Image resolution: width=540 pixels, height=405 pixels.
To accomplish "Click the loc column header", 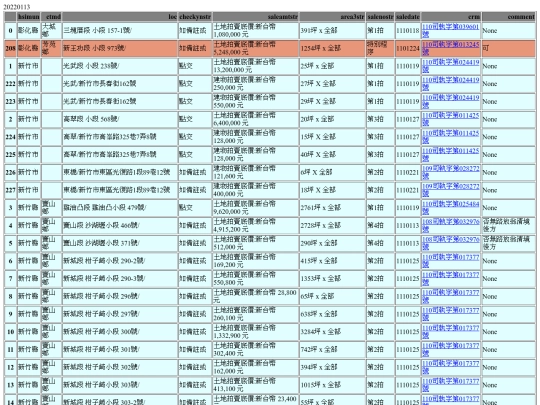I will [x=120, y=17].
